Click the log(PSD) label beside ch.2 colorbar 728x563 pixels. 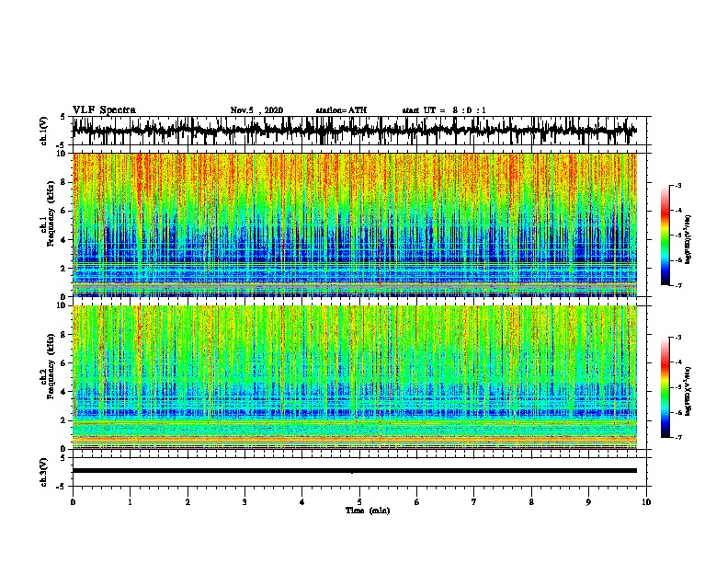tap(688, 391)
